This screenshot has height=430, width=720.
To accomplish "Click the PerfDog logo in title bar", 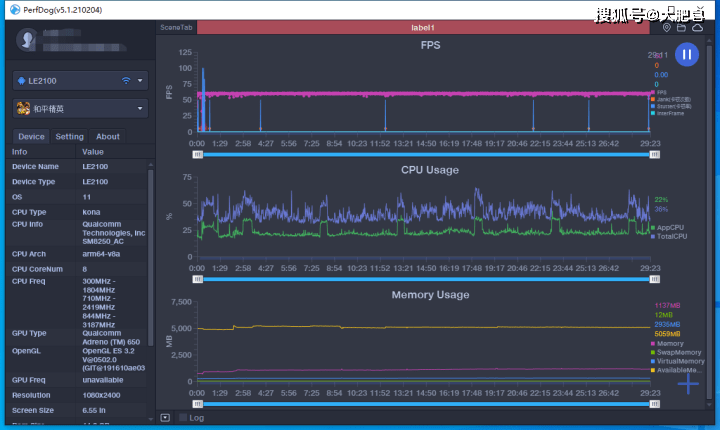I will [x=15, y=10].
